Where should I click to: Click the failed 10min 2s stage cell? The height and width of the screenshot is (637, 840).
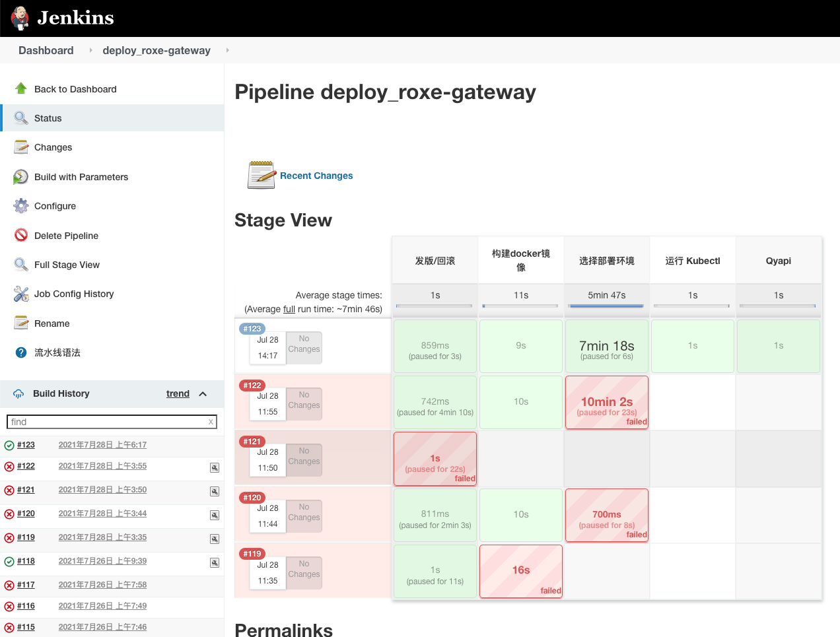click(607, 403)
